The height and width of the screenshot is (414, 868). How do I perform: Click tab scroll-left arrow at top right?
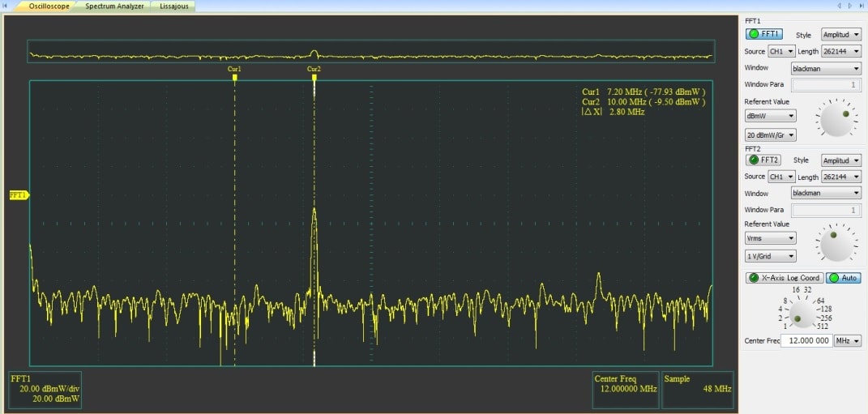click(x=839, y=6)
